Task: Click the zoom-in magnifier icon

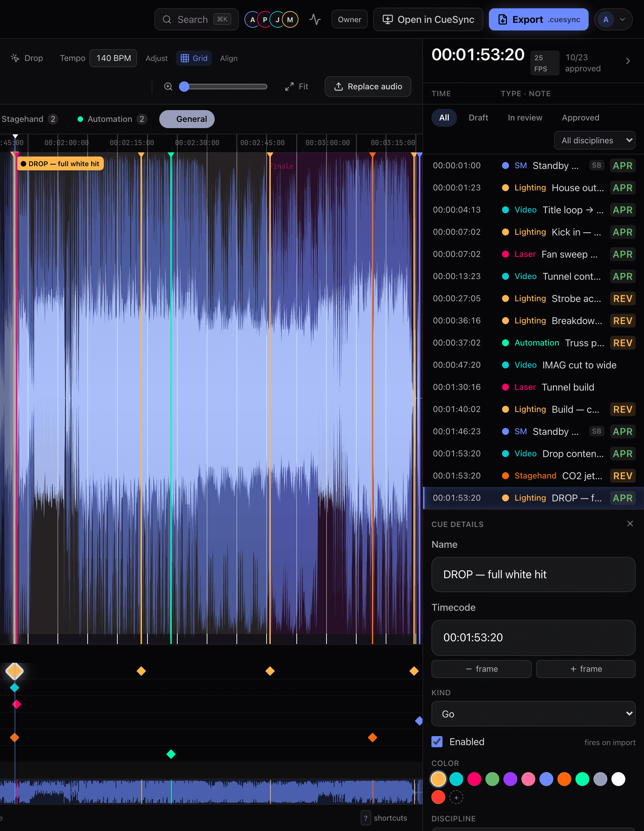Action: 168,86
